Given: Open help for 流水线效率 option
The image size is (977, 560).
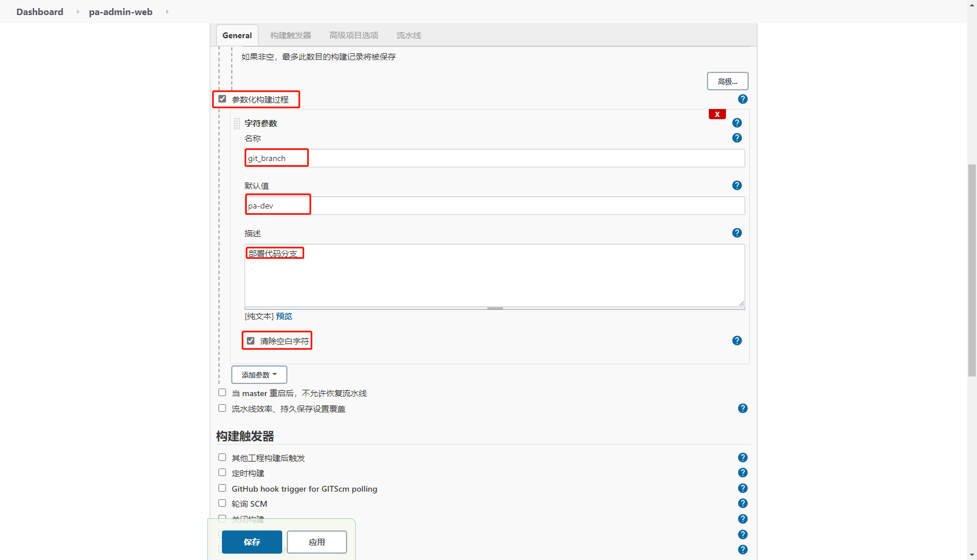Looking at the screenshot, I should click(x=742, y=408).
